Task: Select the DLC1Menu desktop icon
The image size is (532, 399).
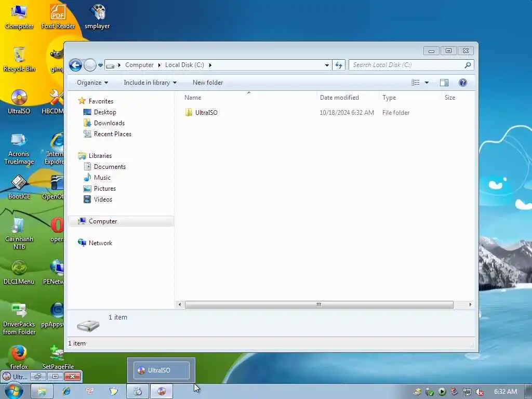Action: [x=19, y=272]
